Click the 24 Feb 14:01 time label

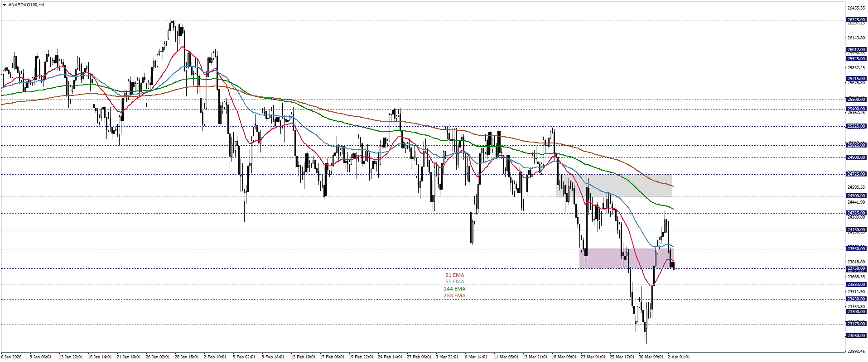point(390,357)
